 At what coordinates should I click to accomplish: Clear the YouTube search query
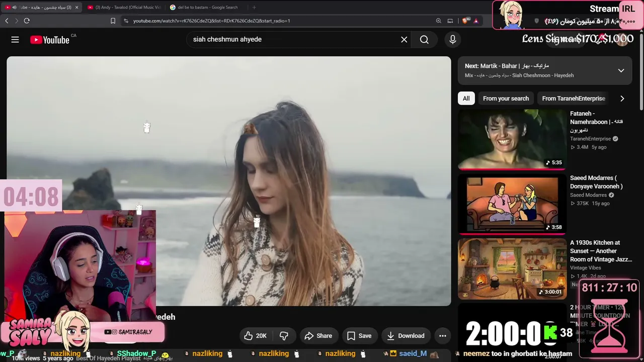point(404,39)
